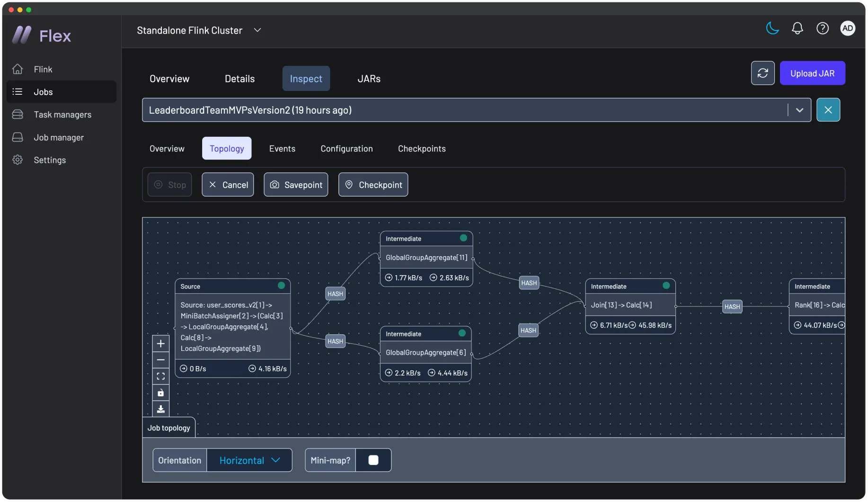Click the Job topology label
This screenshot has height=502, width=868.
coord(168,428)
